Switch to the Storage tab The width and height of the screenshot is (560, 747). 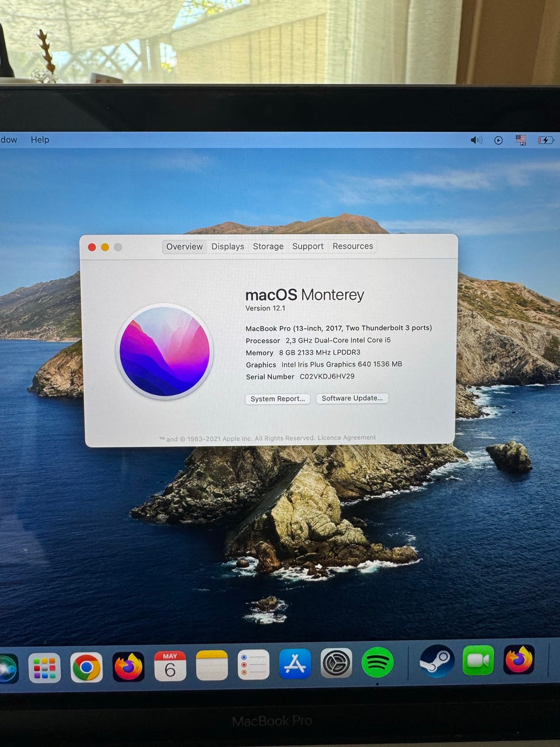coord(268,246)
